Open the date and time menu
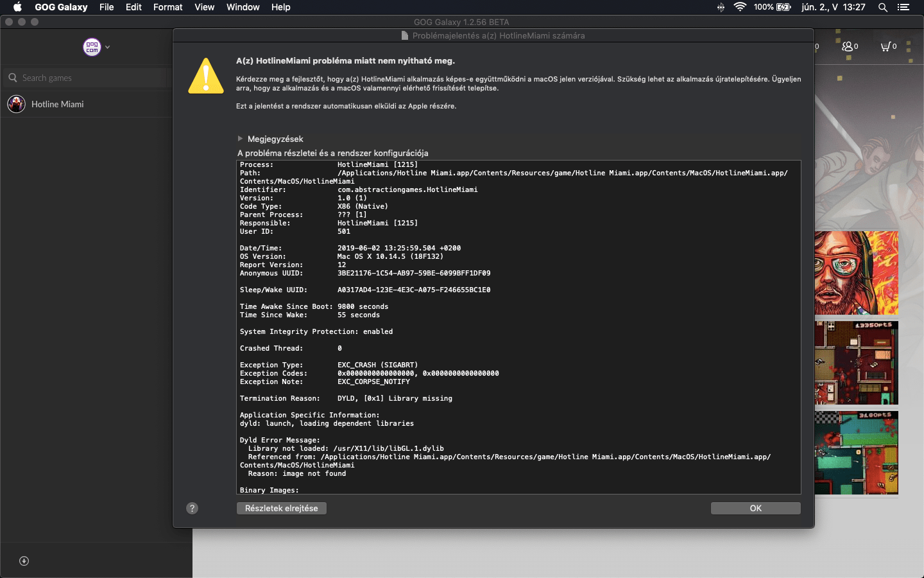Image resolution: width=924 pixels, height=578 pixels. [834, 7]
